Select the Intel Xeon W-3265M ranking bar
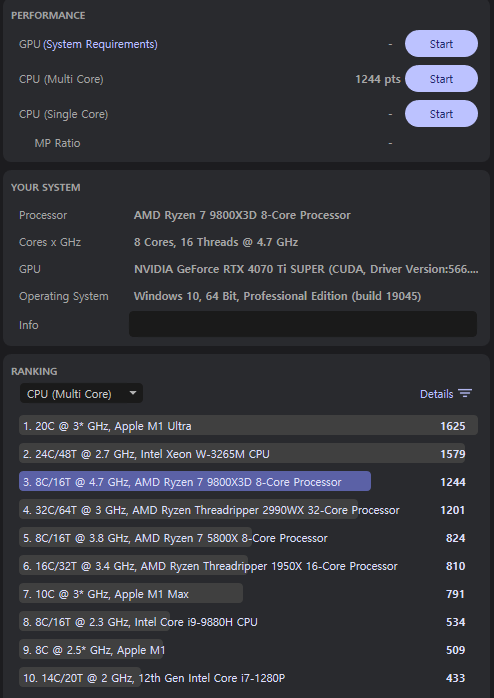 click(x=242, y=454)
